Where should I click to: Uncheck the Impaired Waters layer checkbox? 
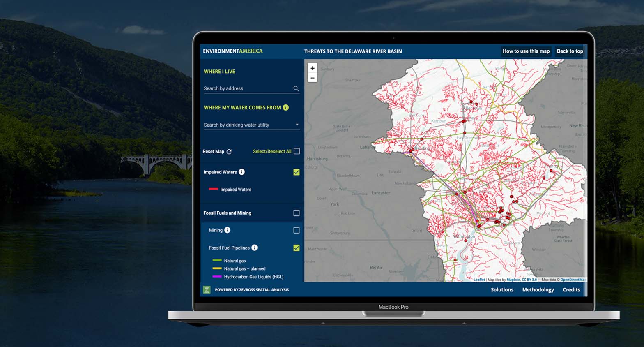[297, 172]
